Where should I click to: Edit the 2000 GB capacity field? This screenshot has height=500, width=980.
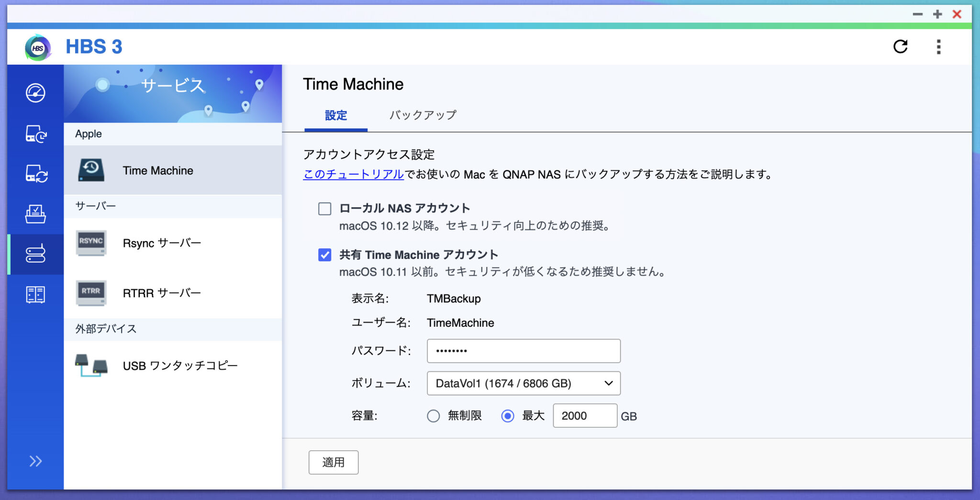[x=585, y=416]
